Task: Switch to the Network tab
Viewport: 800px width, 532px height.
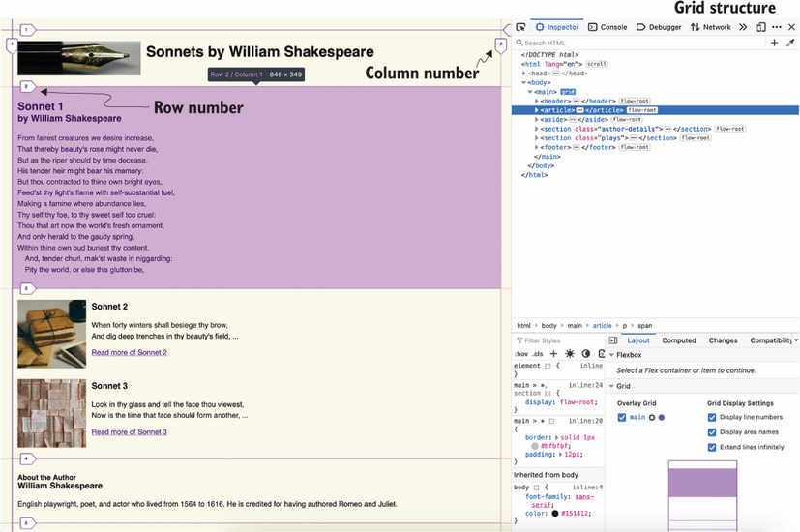Action: tap(710, 27)
